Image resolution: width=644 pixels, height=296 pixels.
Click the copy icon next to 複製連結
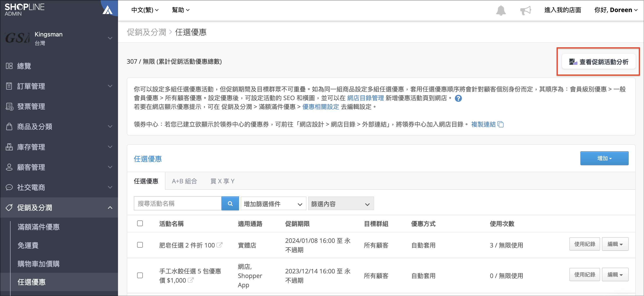pyautogui.click(x=501, y=124)
